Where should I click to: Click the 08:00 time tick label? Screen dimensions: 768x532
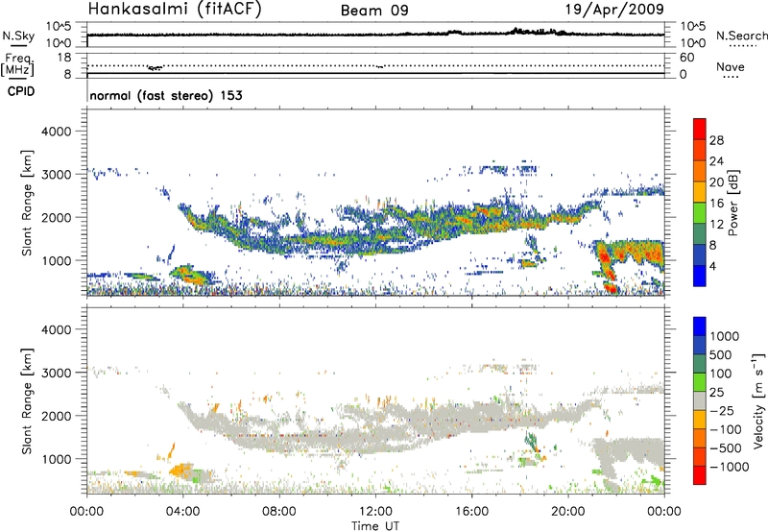point(279,512)
